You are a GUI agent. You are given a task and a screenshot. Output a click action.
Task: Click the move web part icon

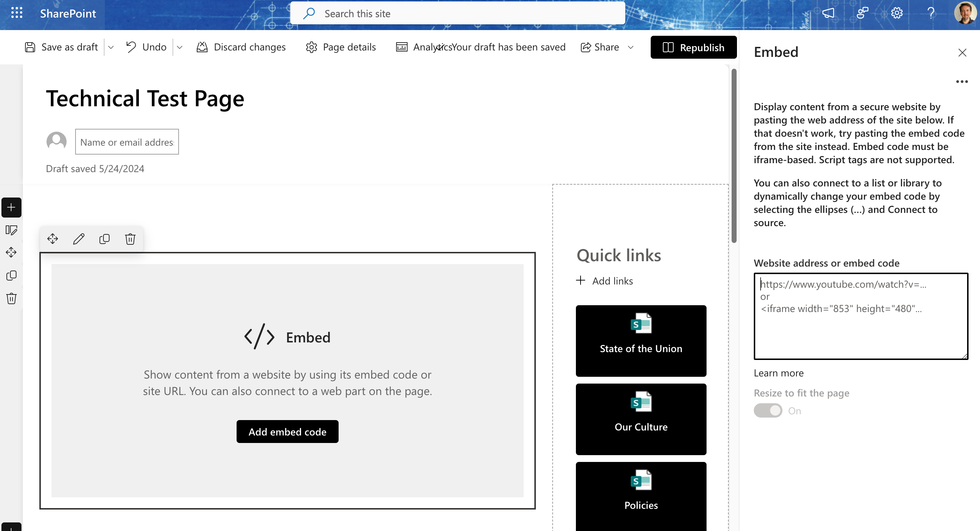click(53, 239)
